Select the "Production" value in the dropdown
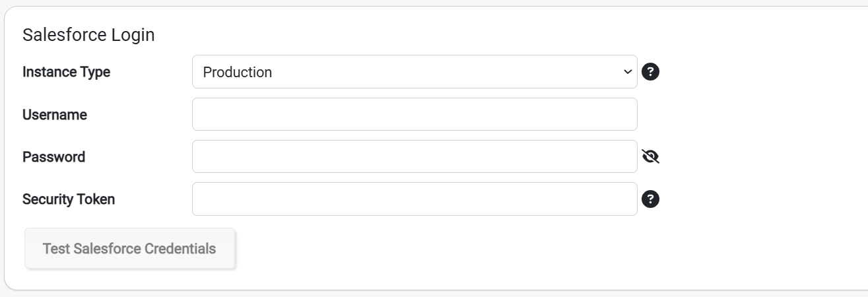Viewport: 868px width, 297px height. [x=238, y=73]
